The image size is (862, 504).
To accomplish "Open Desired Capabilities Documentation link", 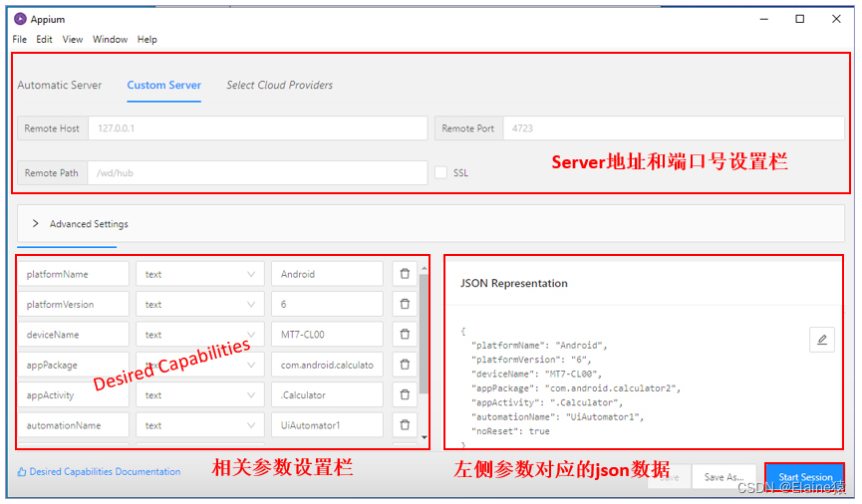I will pyautogui.click(x=99, y=471).
